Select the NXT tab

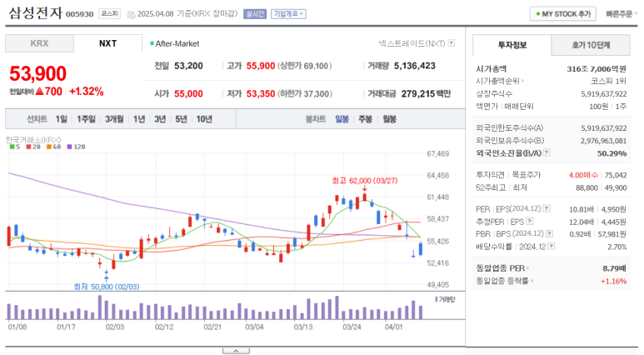click(x=108, y=43)
